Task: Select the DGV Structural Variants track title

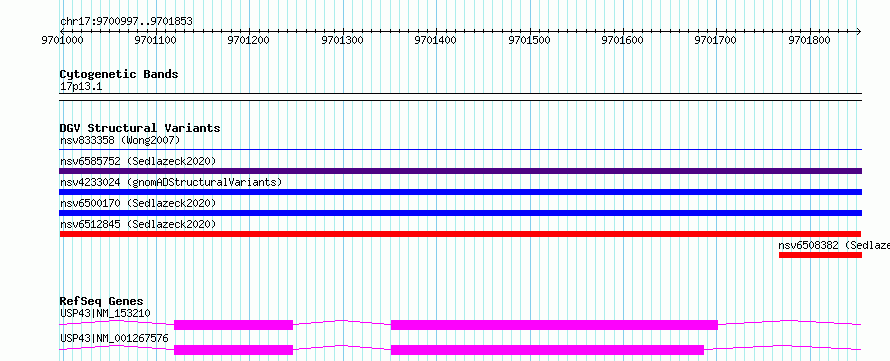Action: pyautogui.click(x=140, y=128)
